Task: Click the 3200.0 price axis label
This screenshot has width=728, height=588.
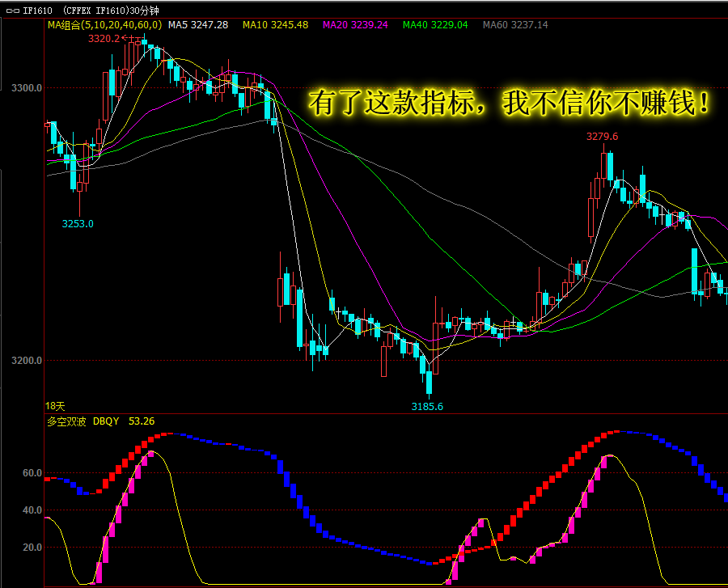Action: [x=27, y=361]
